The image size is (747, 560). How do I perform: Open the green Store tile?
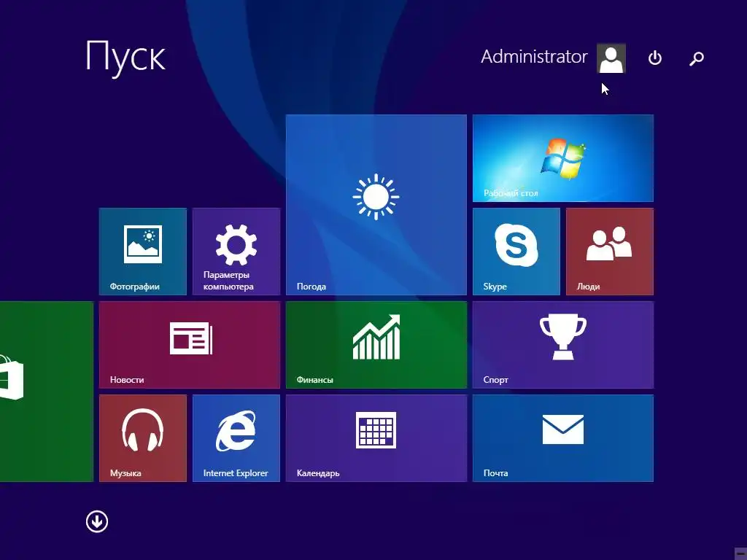click(x=47, y=392)
